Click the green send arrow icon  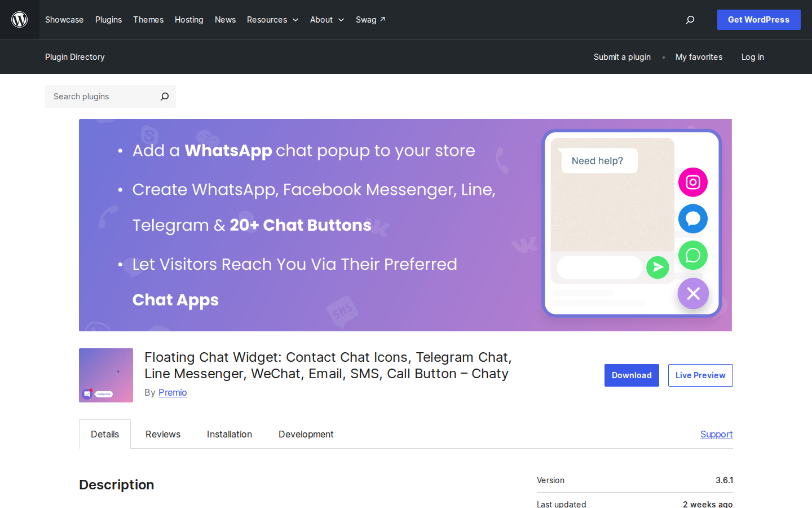point(657,267)
